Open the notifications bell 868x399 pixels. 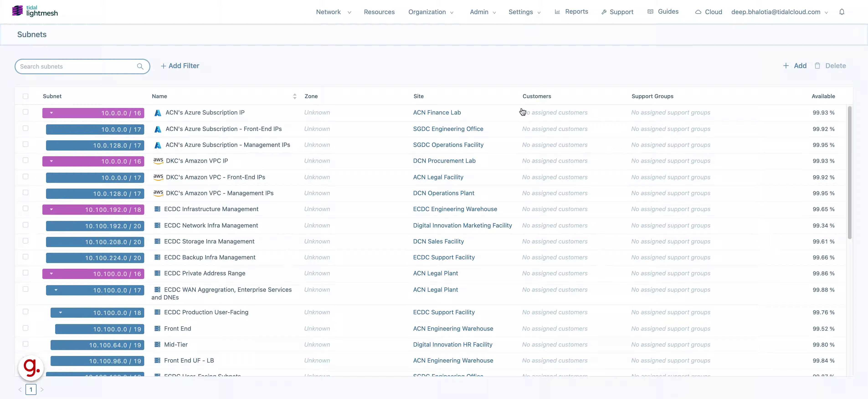[842, 12]
